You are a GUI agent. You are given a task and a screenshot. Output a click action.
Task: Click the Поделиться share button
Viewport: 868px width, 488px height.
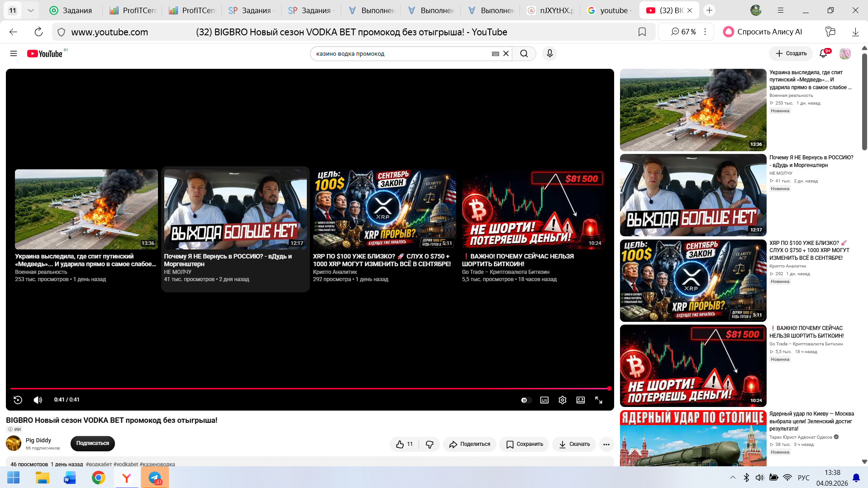coord(470,444)
